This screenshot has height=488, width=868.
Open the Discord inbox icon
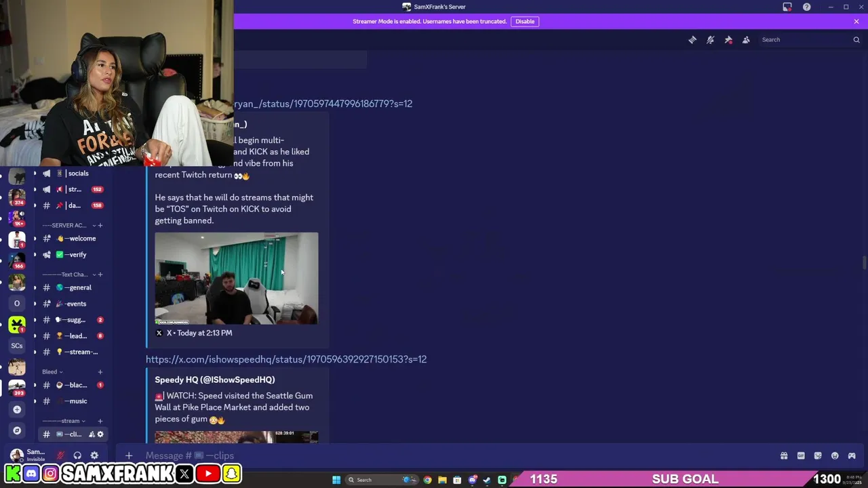[x=787, y=7]
